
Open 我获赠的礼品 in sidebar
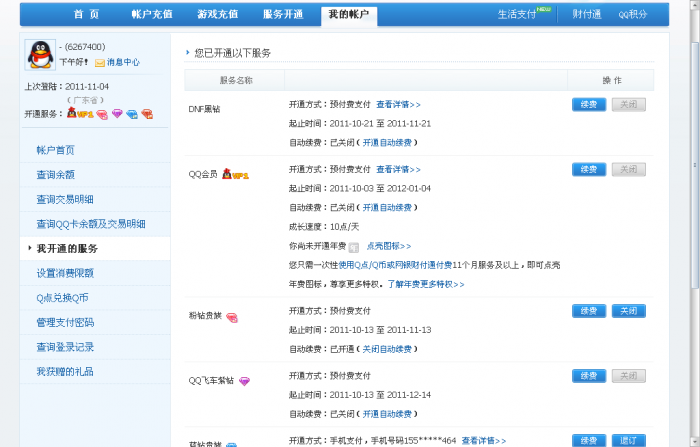pyautogui.click(x=65, y=371)
